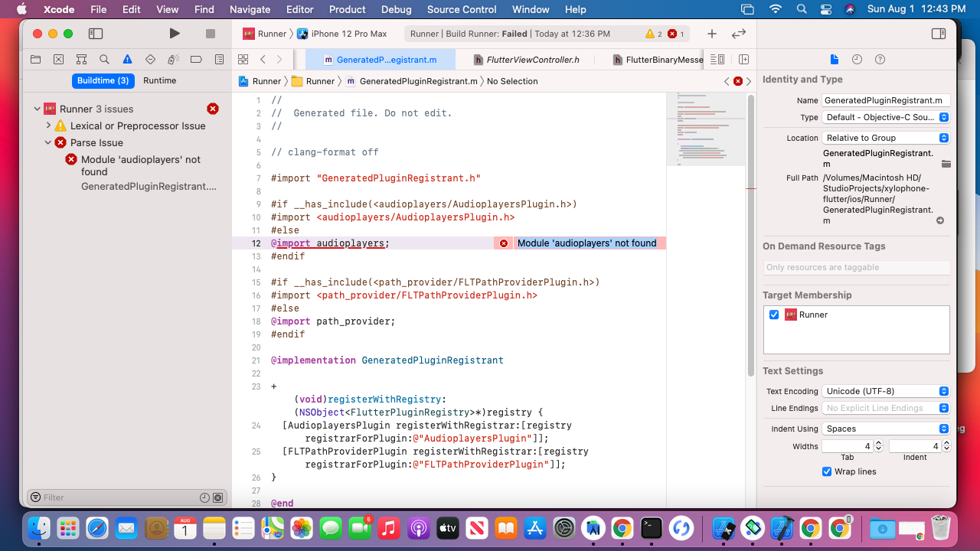This screenshot has height=551, width=980.
Task: Increase Tab width with the stepper
Action: click(877, 442)
